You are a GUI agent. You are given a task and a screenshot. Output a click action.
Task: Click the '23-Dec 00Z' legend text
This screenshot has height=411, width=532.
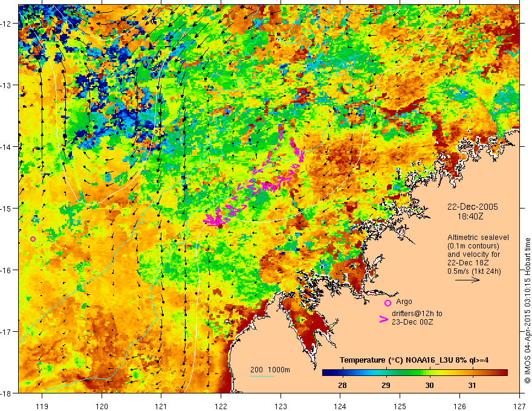412,322
